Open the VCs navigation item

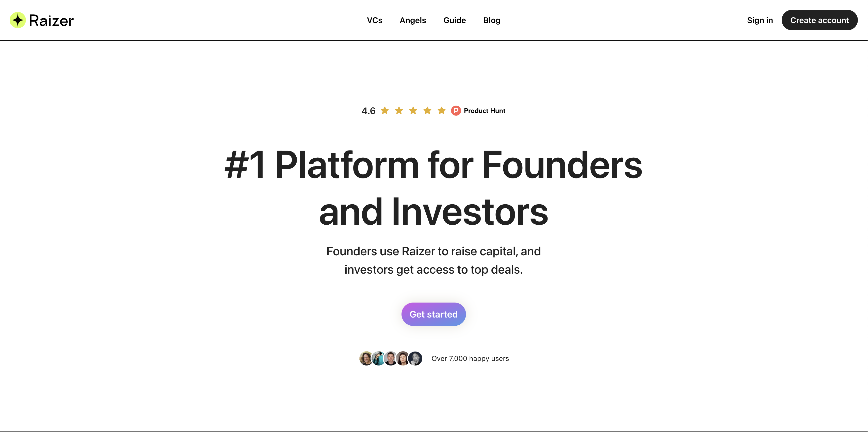click(x=374, y=20)
